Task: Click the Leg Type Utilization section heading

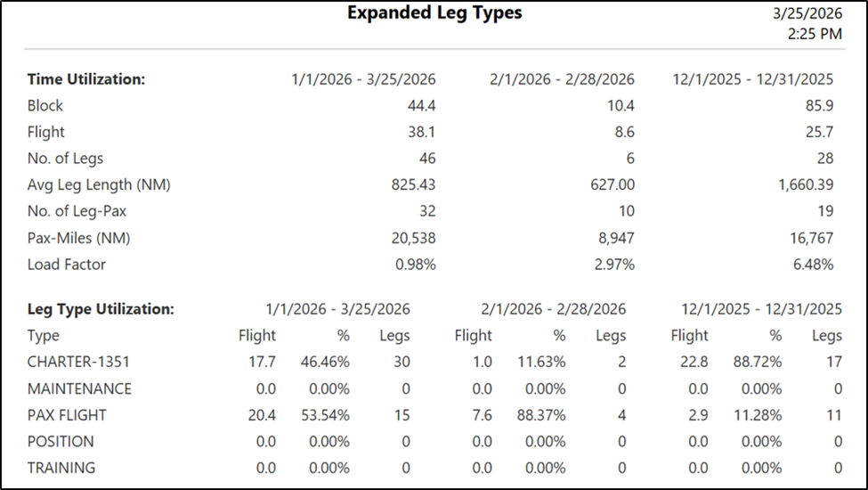Action: click(x=101, y=309)
